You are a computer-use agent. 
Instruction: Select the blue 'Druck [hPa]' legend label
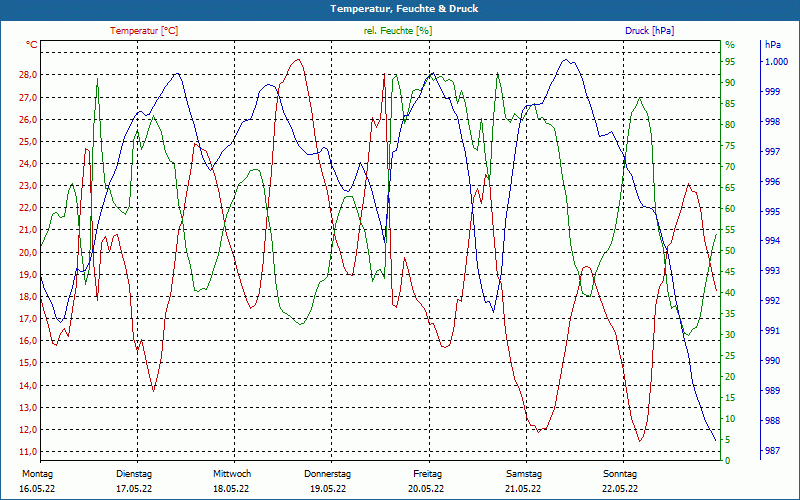[649, 31]
